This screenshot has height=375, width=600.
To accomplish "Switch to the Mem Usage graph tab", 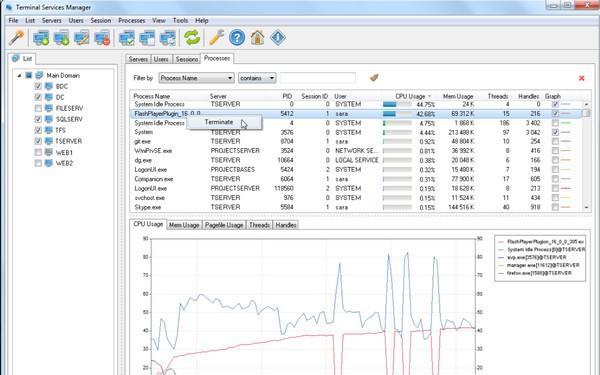I will [x=184, y=225].
